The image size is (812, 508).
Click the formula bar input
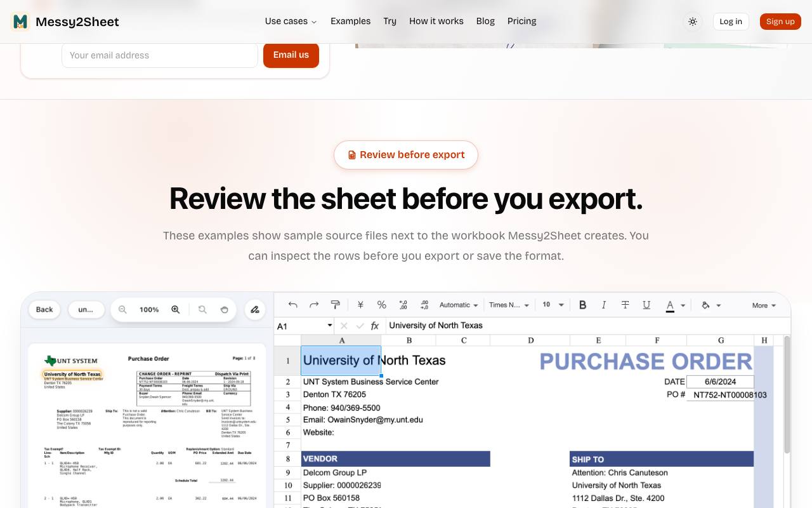(587, 326)
